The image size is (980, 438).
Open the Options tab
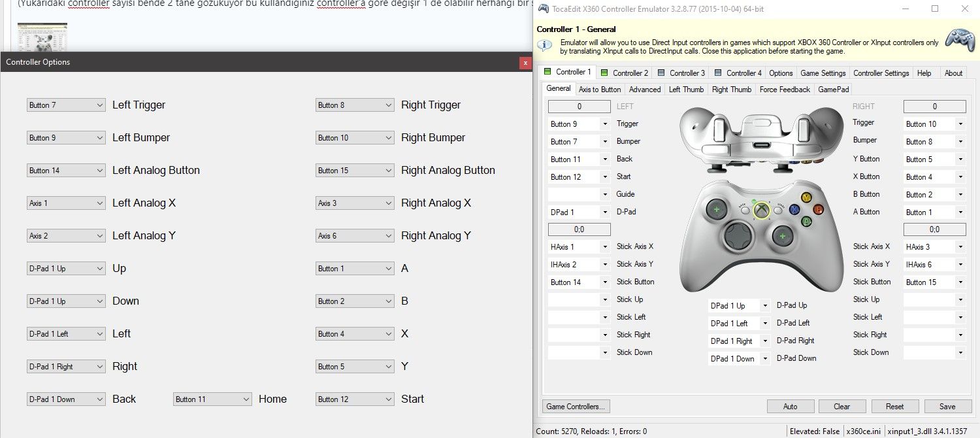pyautogui.click(x=781, y=73)
